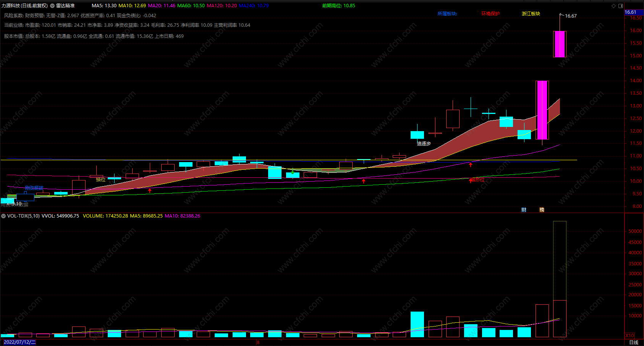Screen dimensions: 644x346
Task: Click the 前期高位: 10.85 label
Action: coord(339,6)
